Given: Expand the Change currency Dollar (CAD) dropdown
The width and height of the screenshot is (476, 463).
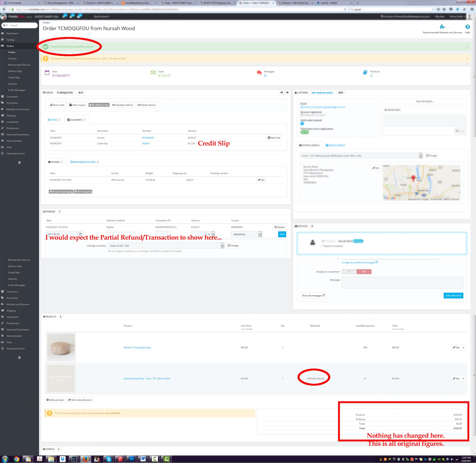Looking at the screenshot, I should pos(166,246).
